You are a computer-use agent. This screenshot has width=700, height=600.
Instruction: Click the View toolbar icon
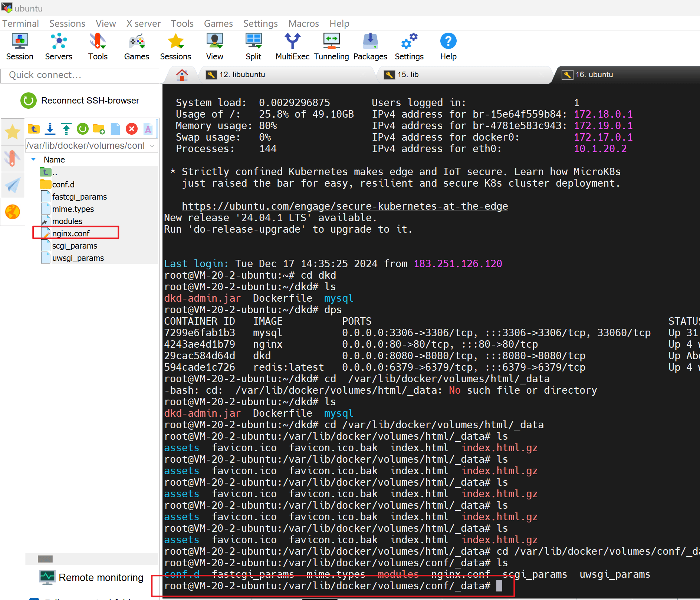point(214,46)
